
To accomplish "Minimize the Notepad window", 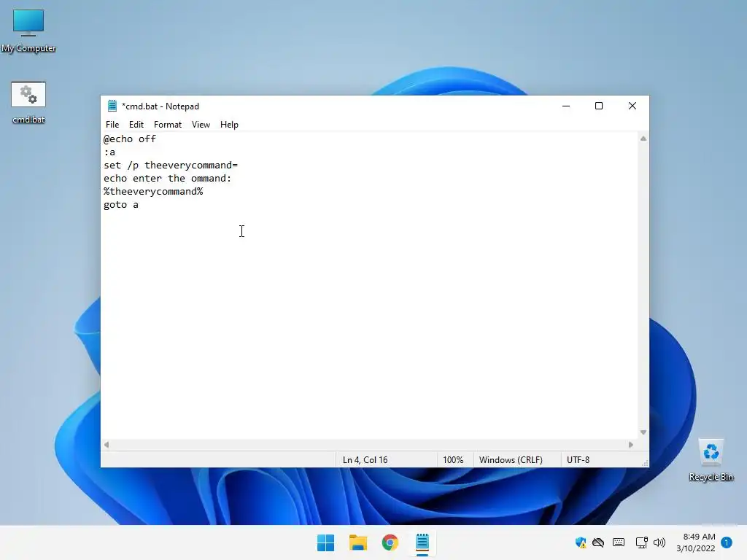I will pos(566,106).
